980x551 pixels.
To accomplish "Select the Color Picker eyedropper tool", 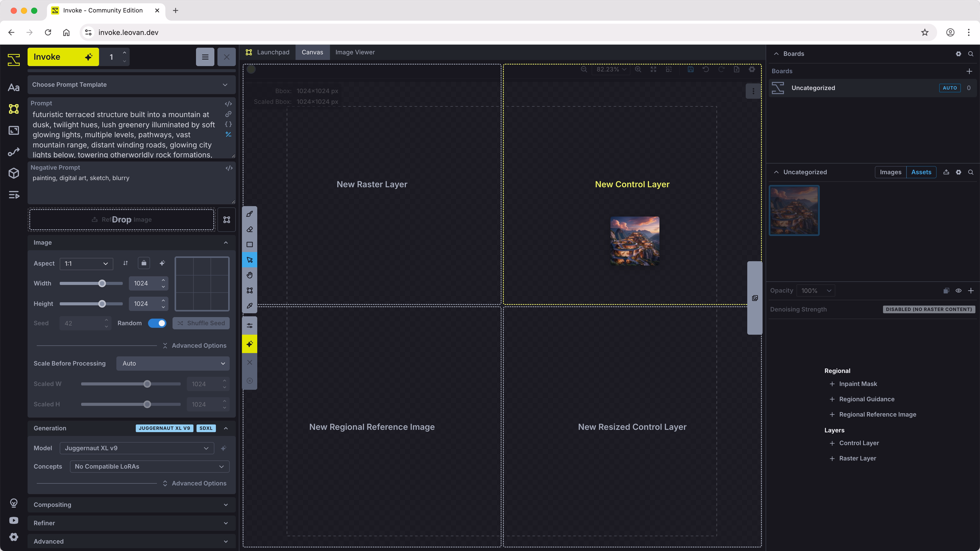I will coord(250,306).
